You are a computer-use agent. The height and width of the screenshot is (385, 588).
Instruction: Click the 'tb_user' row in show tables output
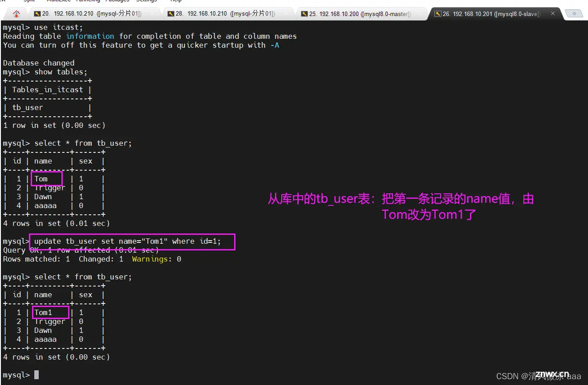(28, 107)
